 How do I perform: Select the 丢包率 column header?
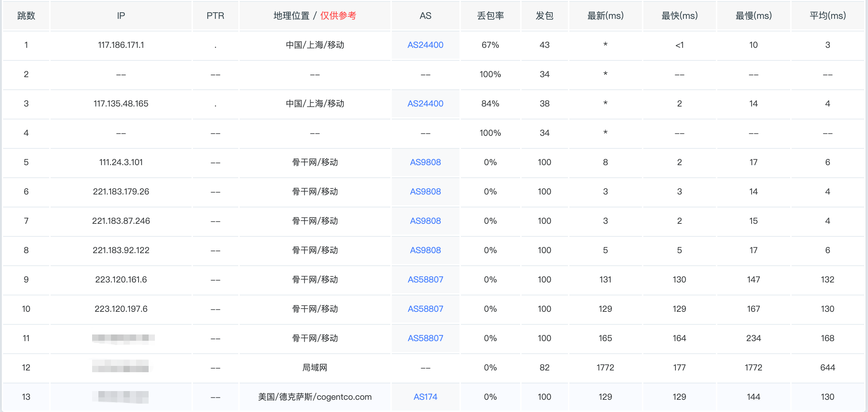(x=490, y=16)
